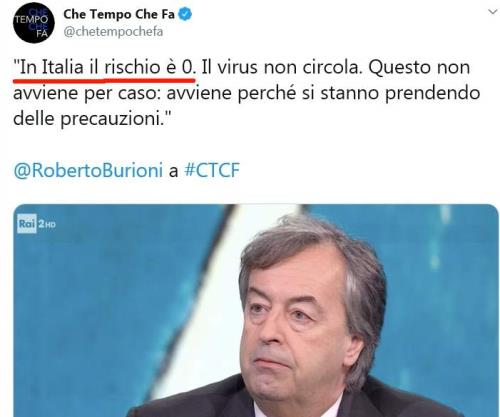Click the words "Questo non" in the tweet

click(419, 68)
